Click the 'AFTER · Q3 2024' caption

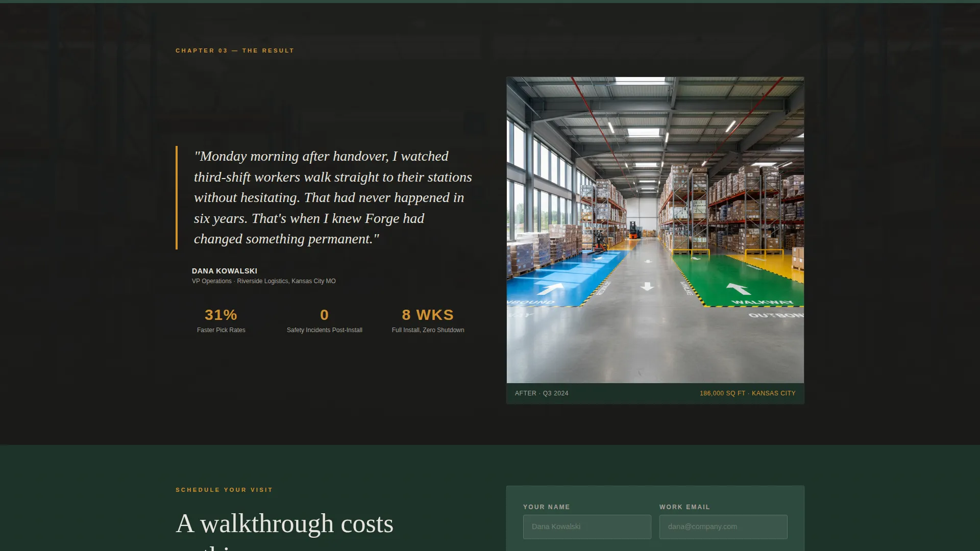pyautogui.click(x=542, y=393)
